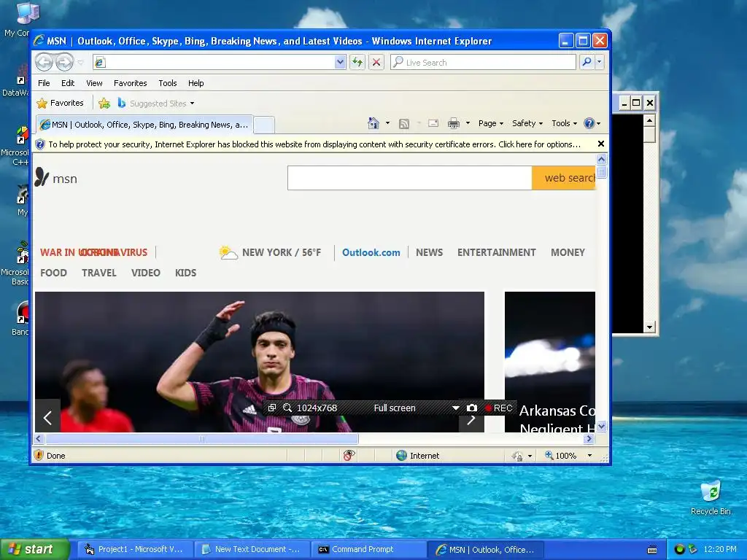Viewport: 747px width, 560px height.
Task: Show next carousel slide
Action: [x=471, y=419]
